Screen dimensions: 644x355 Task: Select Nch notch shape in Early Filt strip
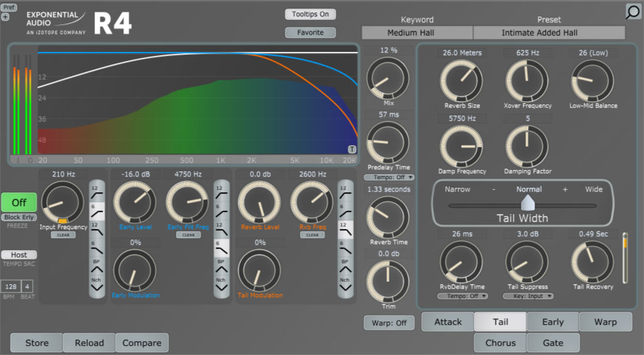pos(222,285)
